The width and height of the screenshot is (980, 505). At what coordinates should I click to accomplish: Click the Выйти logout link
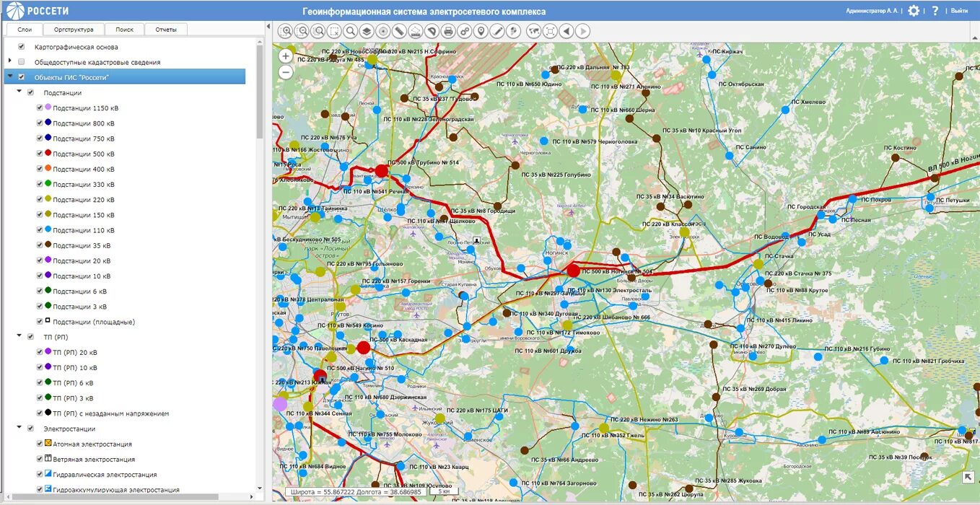pos(959,11)
